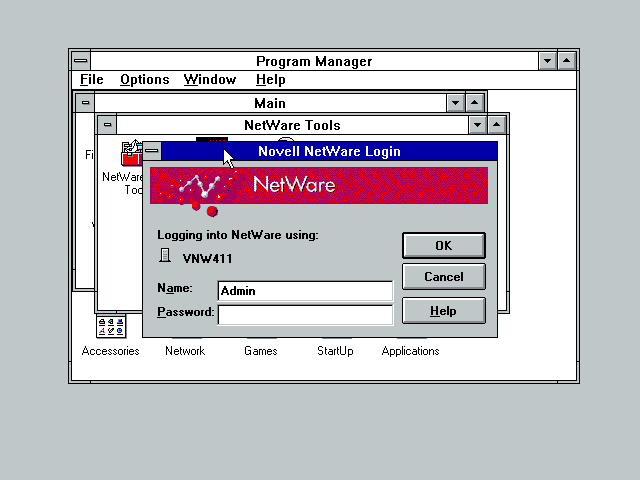Image resolution: width=640 pixels, height=480 pixels.
Task: Click the NetWare Tools title bar
Action: [292, 125]
